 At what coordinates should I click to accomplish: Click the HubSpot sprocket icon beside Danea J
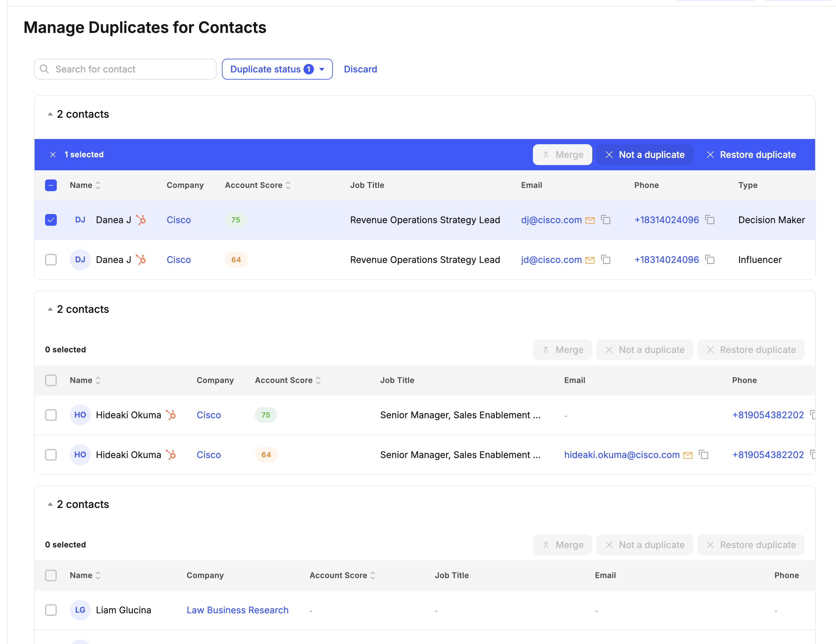pos(141,220)
